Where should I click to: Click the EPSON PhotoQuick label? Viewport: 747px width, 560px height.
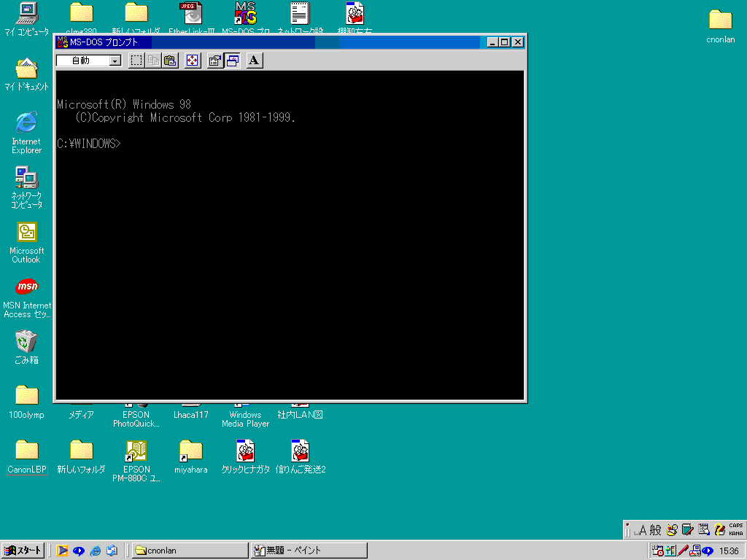pos(136,419)
